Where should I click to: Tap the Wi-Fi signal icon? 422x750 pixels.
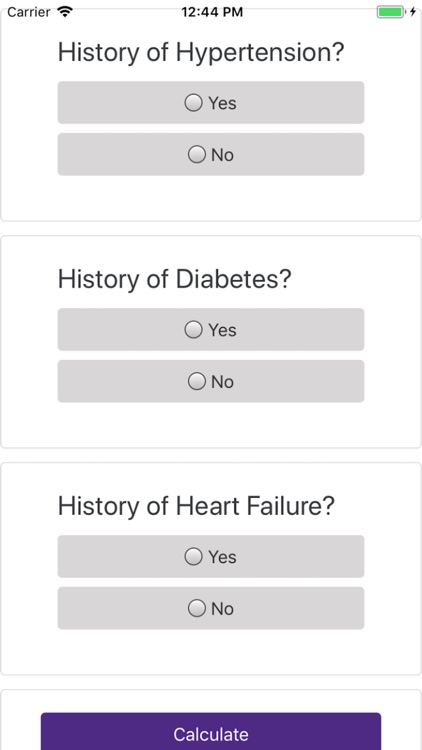point(64,11)
